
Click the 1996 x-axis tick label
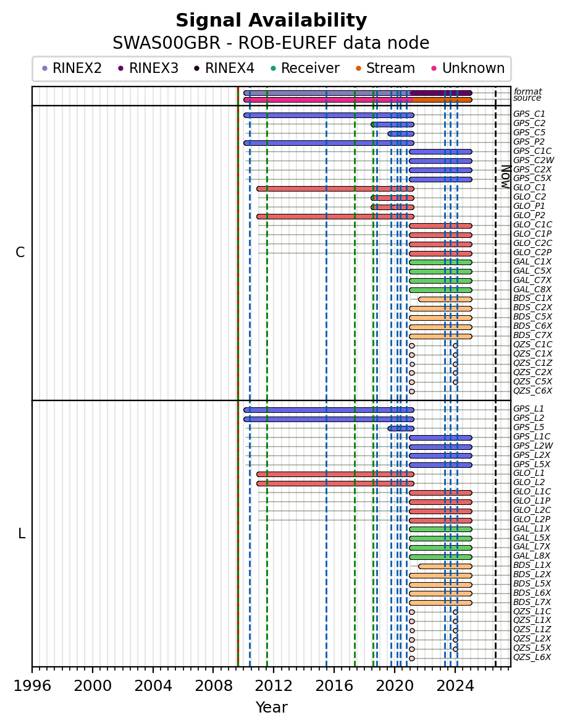(x=32, y=686)
